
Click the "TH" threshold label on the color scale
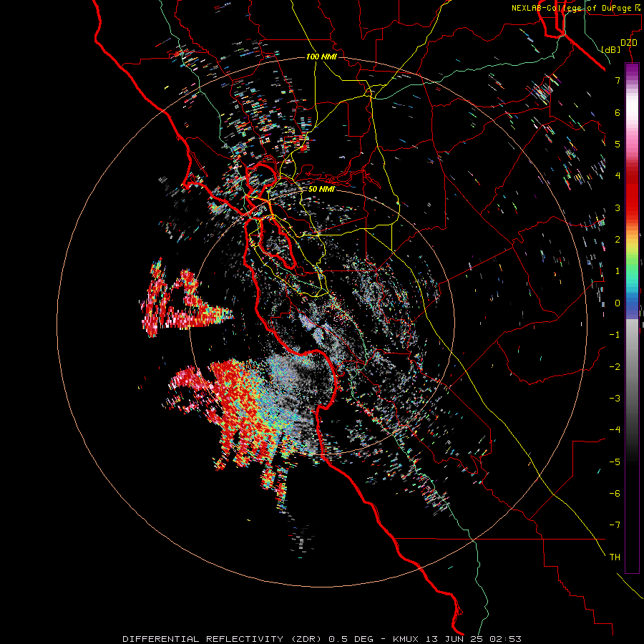click(x=615, y=557)
